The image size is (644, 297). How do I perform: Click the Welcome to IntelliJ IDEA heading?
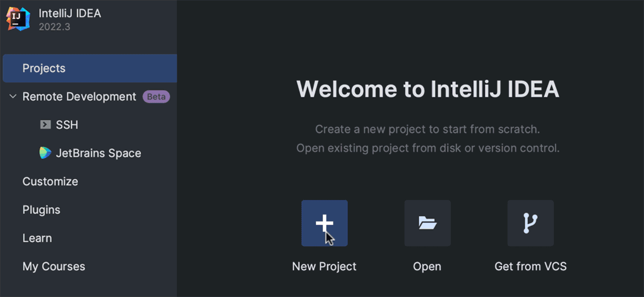pos(428,90)
